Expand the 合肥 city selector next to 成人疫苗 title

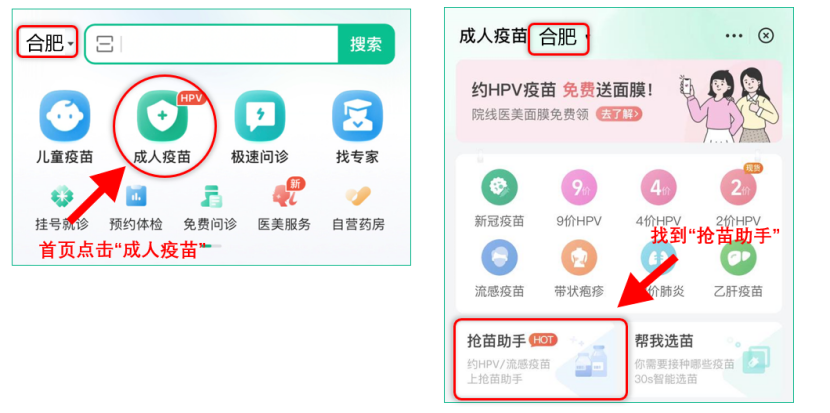558,39
